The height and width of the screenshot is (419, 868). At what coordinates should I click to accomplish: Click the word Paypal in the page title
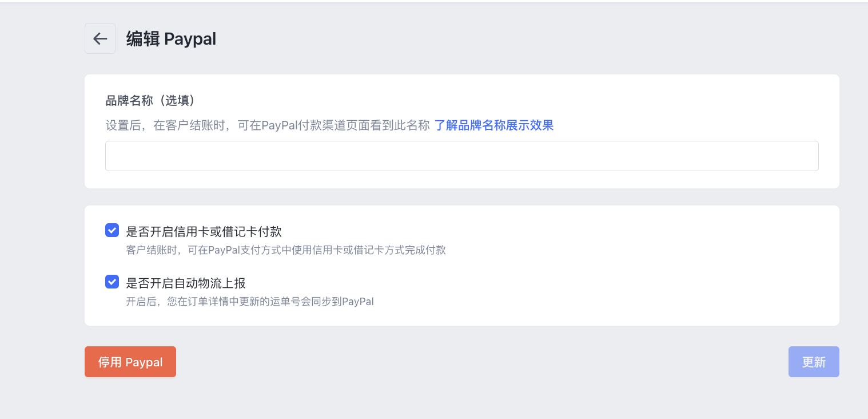(190, 39)
